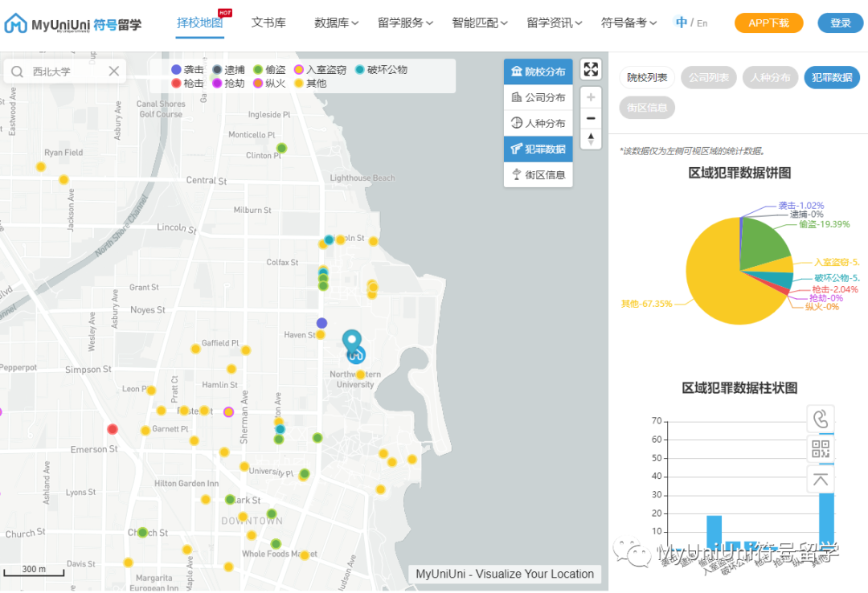Toggle 入室盗窃 legend filter

(320, 70)
